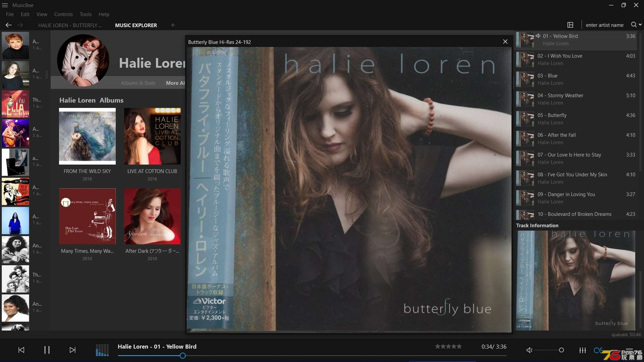Image resolution: width=644 pixels, height=362 pixels.
Task: Click FROM THE WILD SKY album title
Action: click(x=87, y=171)
